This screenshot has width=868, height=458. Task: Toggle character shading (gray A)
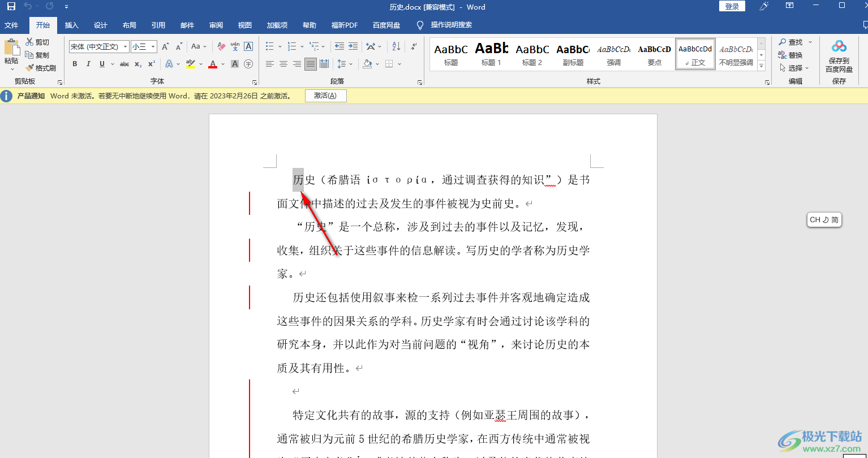click(x=235, y=64)
